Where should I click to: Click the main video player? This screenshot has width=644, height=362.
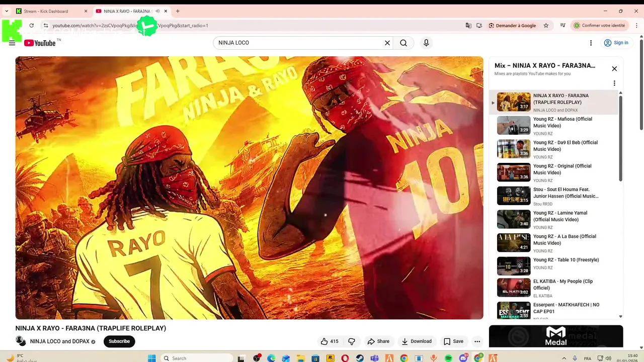click(x=249, y=188)
